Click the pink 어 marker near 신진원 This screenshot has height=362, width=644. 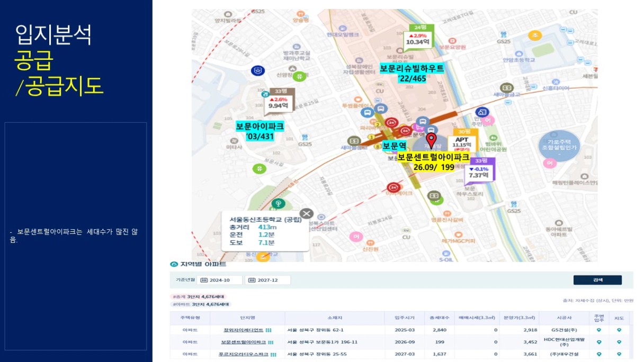coord(356,236)
